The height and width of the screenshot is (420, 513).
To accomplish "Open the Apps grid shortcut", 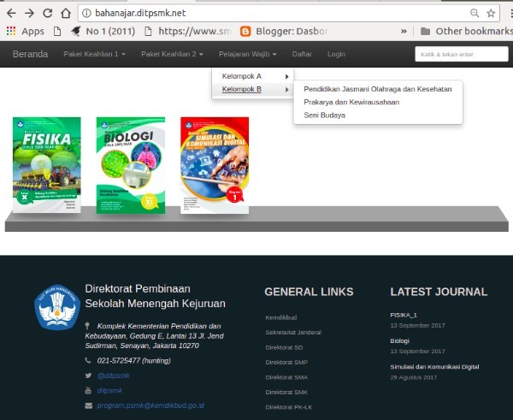I will (26, 31).
